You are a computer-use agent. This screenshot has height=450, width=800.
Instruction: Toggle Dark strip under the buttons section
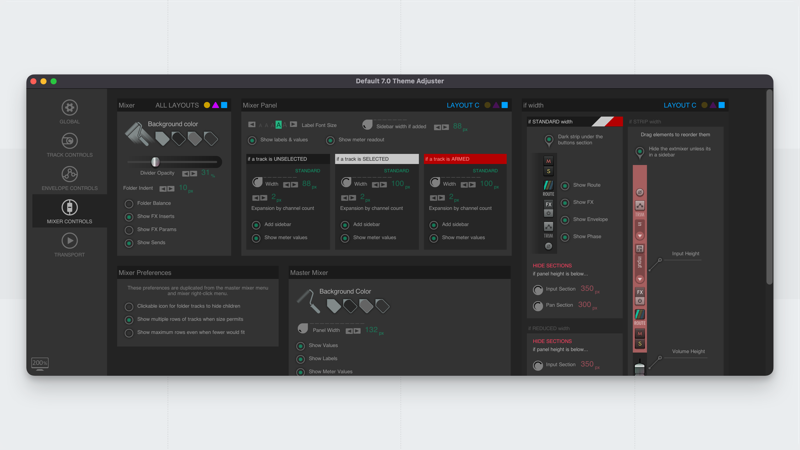(x=549, y=140)
